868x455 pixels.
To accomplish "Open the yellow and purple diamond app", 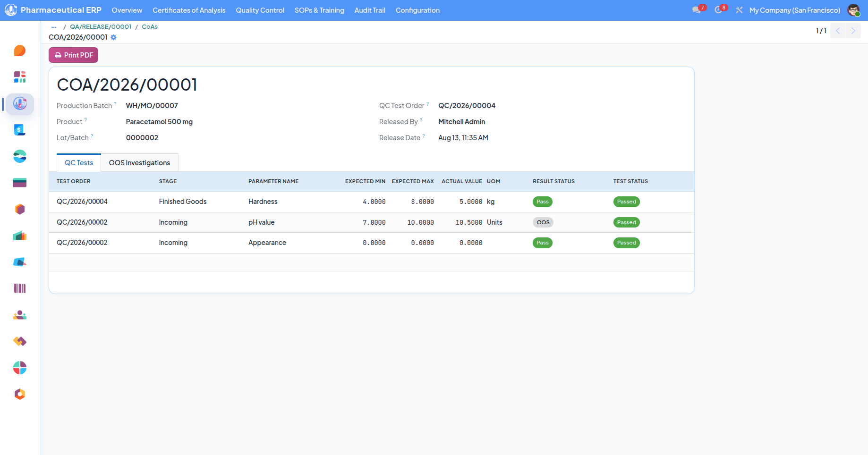I will tap(20, 341).
